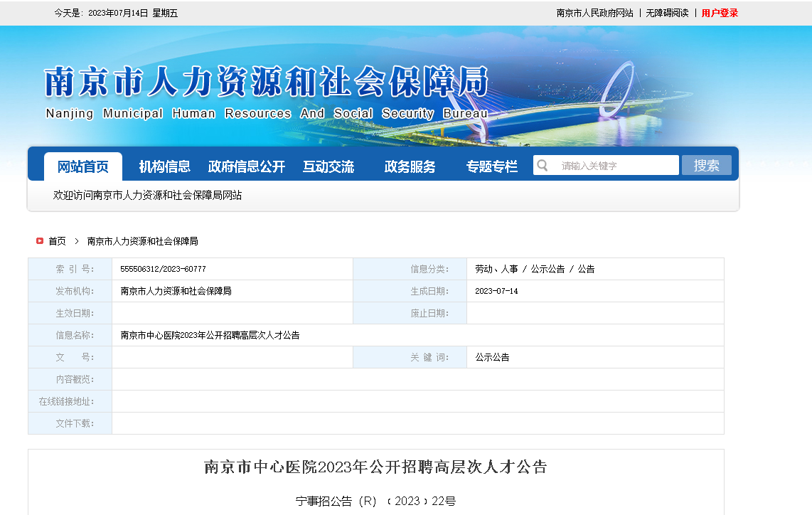Open the 网站首页 tab
The width and height of the screenshot is (812, 515).
click(x=83, y=166)
